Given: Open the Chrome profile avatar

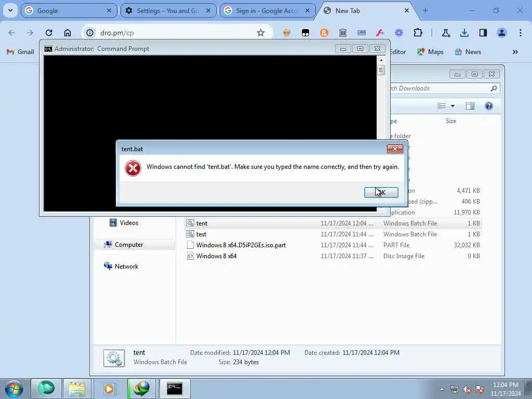Looking at the screenshot, I should tap(502, 33).
